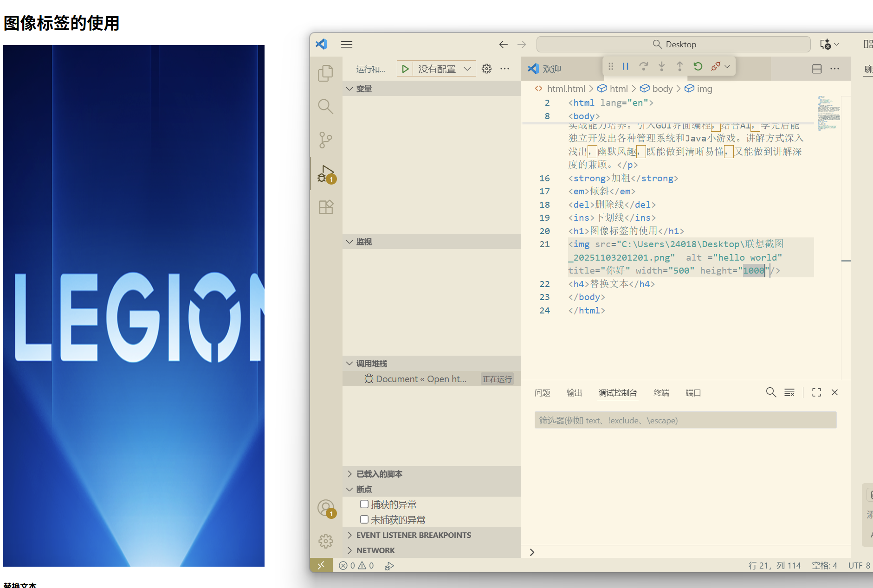873x588 pixels.
Task: Switch to the 输出 output tab
Action: point(574,393)
